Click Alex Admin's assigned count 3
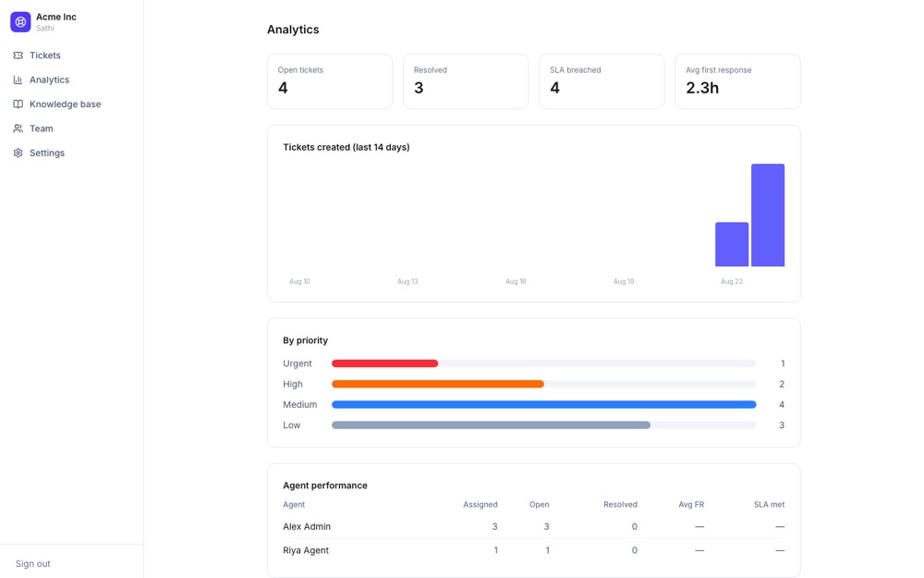 pyautogui.click(x=495, y=527)
